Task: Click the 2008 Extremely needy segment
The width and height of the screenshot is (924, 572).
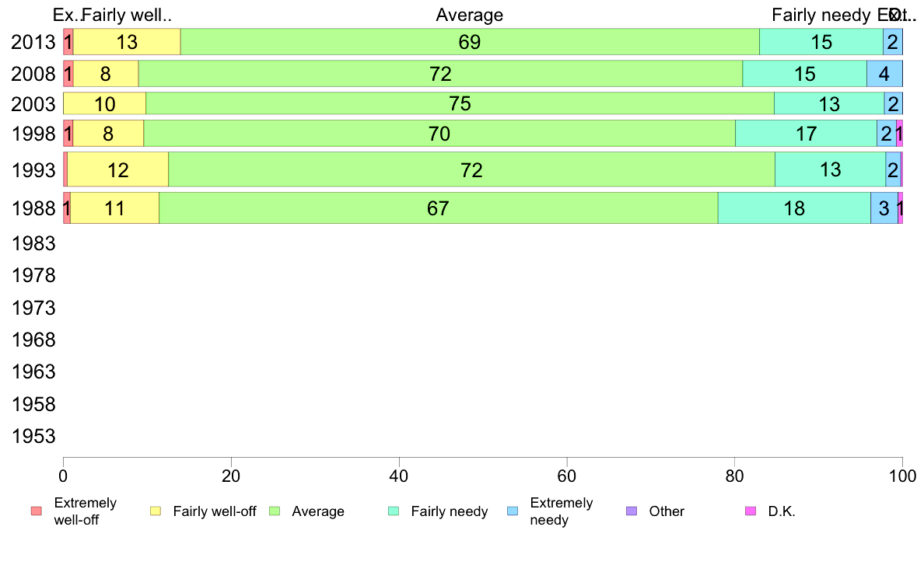Action: pos(884,74)
